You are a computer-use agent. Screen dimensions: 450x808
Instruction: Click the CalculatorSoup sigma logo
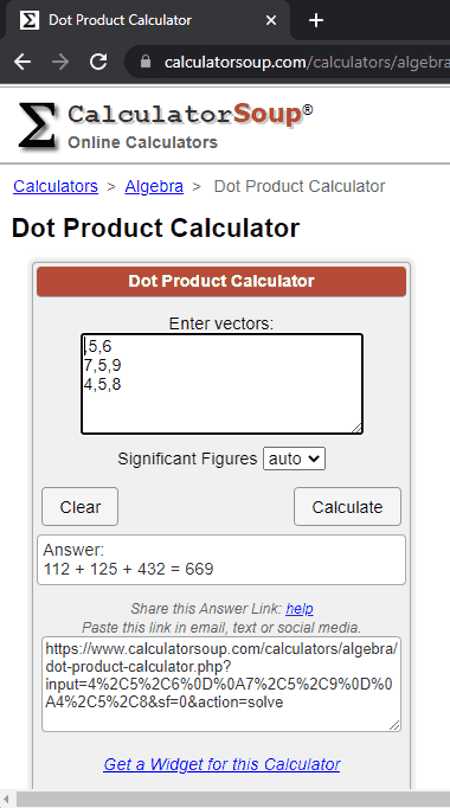[x=37, y=126]
